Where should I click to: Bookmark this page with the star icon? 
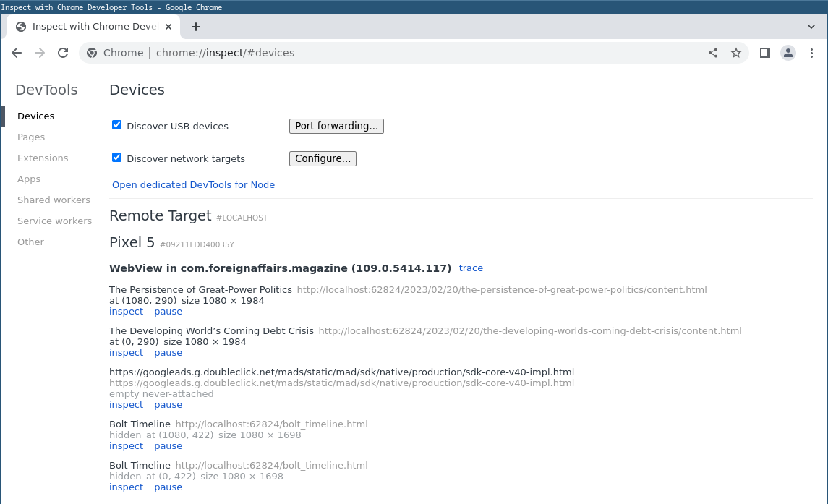[736, 52]
